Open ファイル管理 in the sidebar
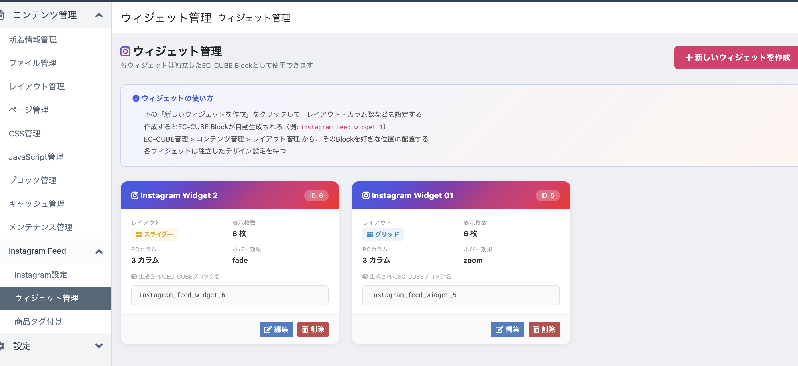Viewport: 798px width, 366px height. point(33,63)
